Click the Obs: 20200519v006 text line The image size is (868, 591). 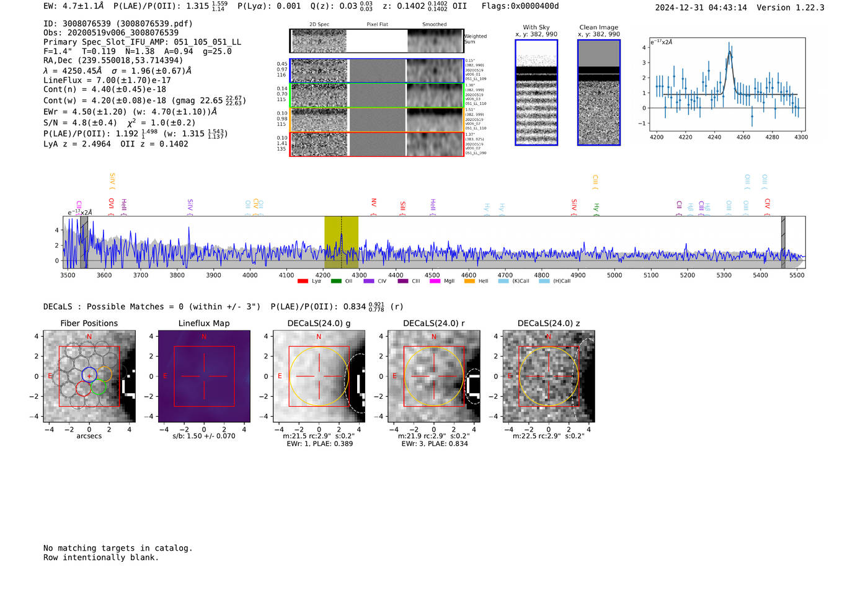pyautogui.click(x=111, y=33)
